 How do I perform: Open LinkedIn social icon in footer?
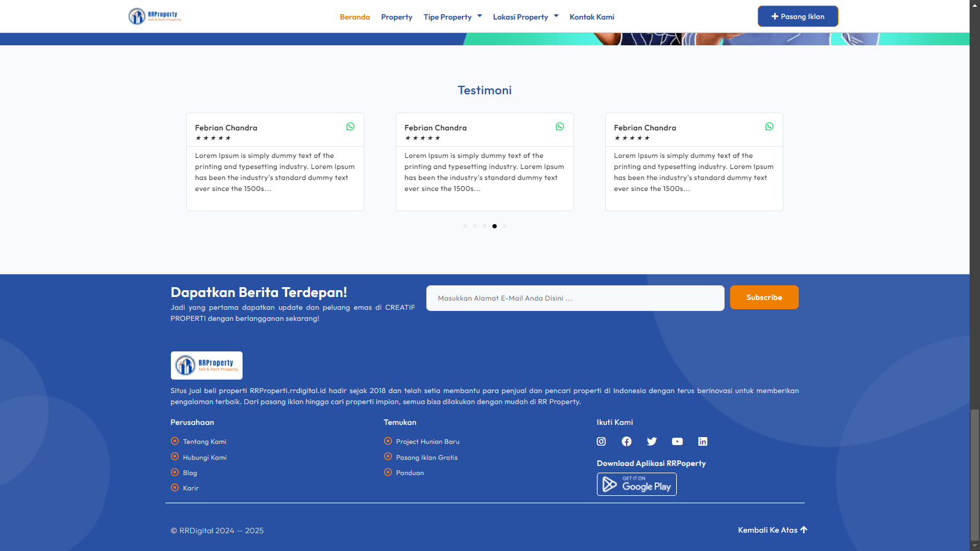(703, 441)
